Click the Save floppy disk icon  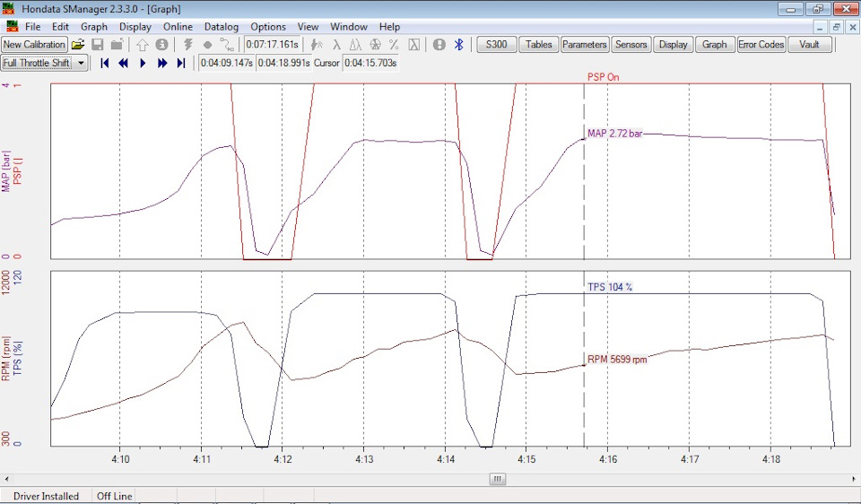coord(97,45)
